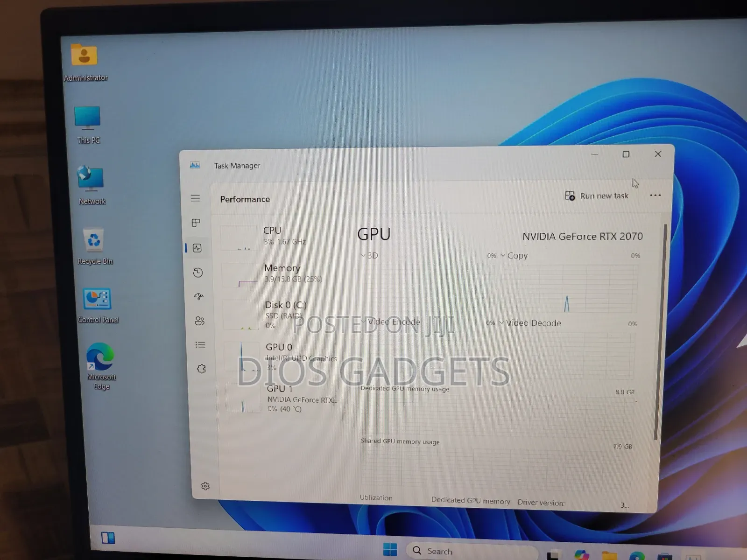Click the NVIDIA GeForce RTX 2070 title
Image resolution: width=747 pixels, height=560 pixels.
[582, 237]
